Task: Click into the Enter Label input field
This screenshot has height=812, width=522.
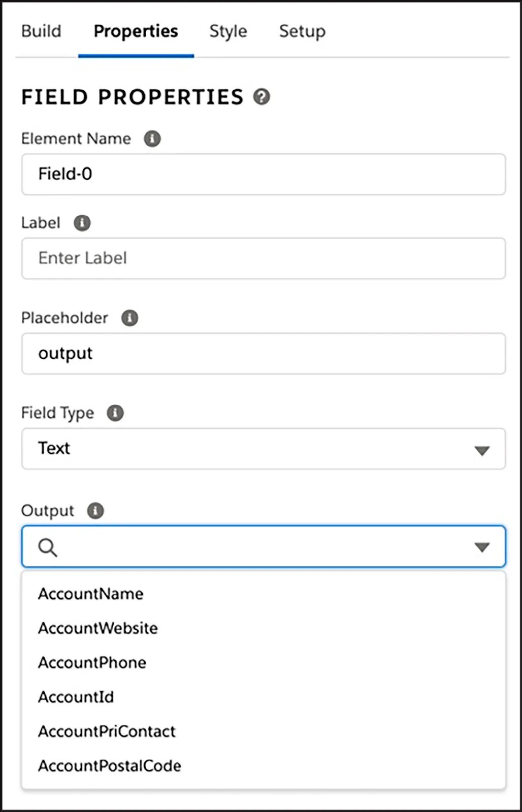Action: pos(264,258)
